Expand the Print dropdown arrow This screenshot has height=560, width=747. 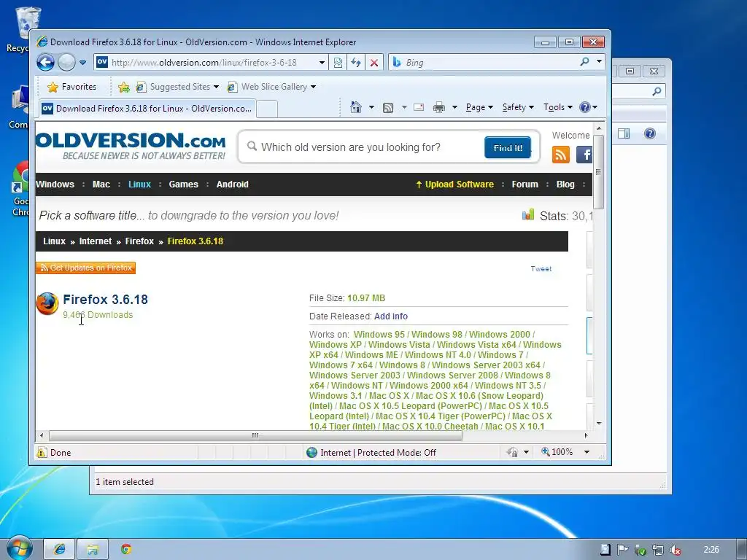(454, 107)
